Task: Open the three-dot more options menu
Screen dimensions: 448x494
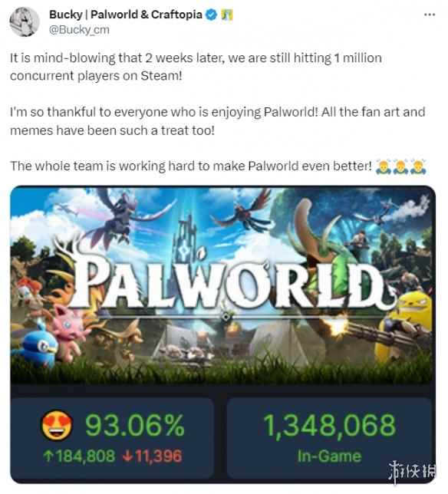Action: [x=430, y=15]
